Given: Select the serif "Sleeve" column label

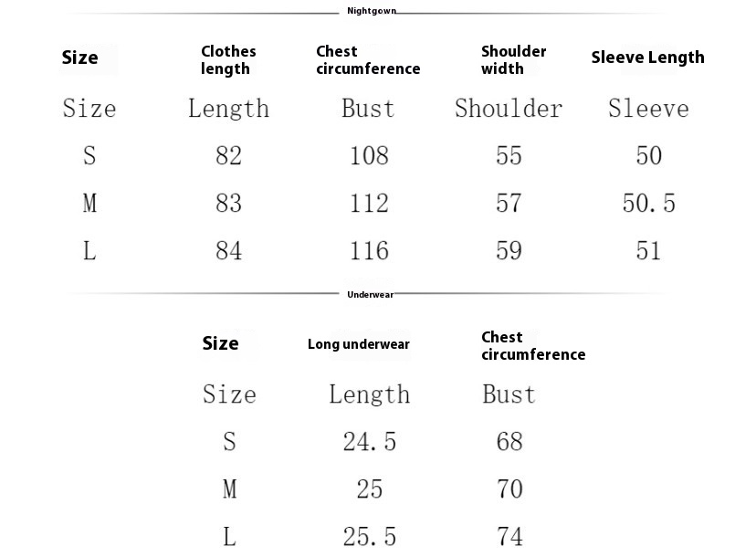Looking at the screenshot, I should [x=648, y=109].
